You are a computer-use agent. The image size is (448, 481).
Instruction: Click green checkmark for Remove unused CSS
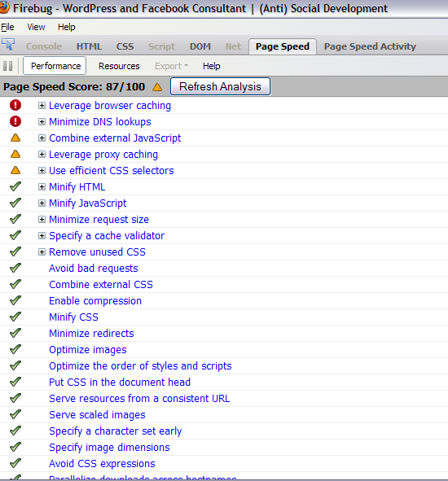pos(15,251)
